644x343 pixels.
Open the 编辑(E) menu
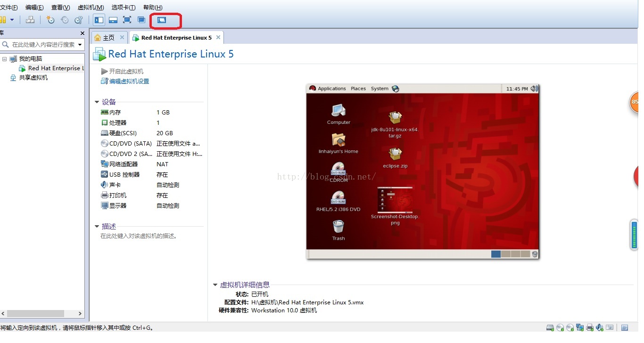34,8
